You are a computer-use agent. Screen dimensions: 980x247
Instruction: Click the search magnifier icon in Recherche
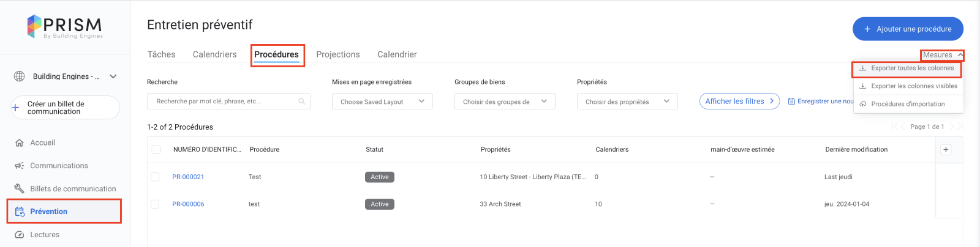302,101
